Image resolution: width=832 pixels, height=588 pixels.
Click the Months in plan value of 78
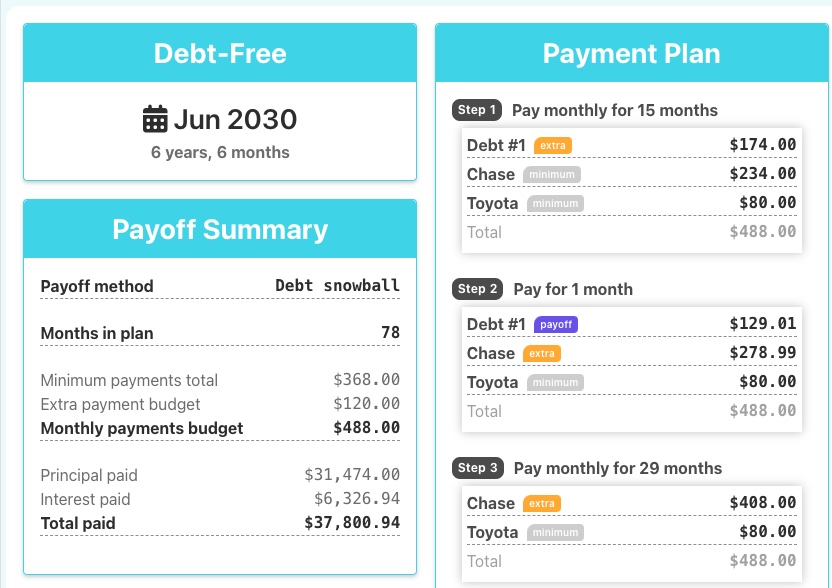[390, 331]
